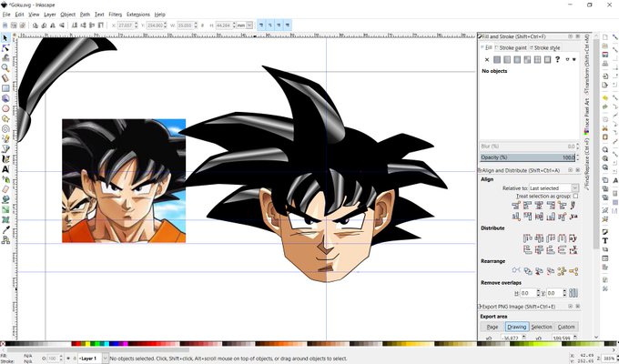619x364 pixels.
Task: Click the Redo green arrow icon
Action: [x=604, y=106]
